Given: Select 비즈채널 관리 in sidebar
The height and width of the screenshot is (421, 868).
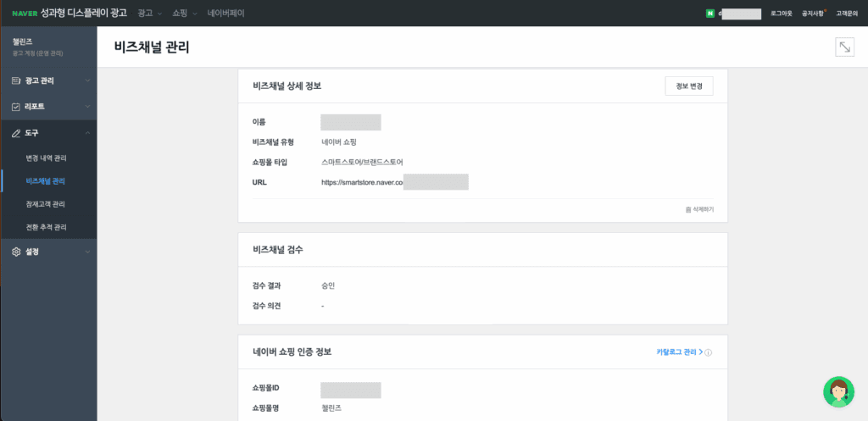Looking at the screenshot, I should pos(46,181).
